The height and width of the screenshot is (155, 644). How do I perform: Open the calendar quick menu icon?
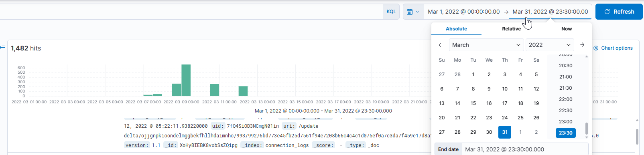pyautogui.click(x=413, y=12)
